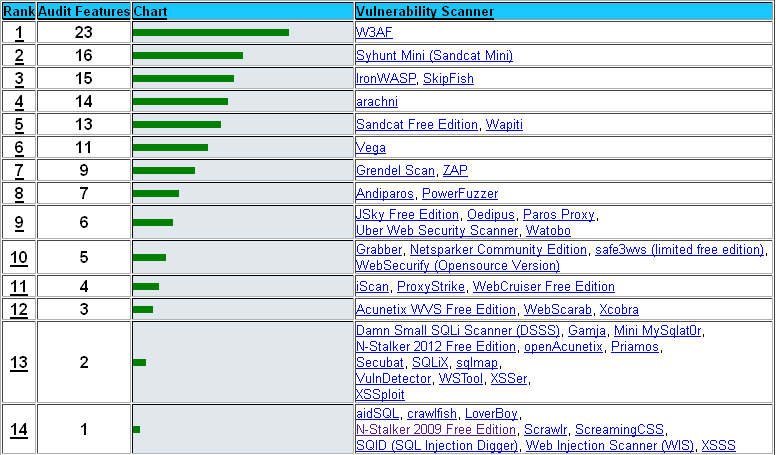The height and width of the screenshot is (455, 776).
Task: Open the sqlmap link
Action: coord(477,362)
